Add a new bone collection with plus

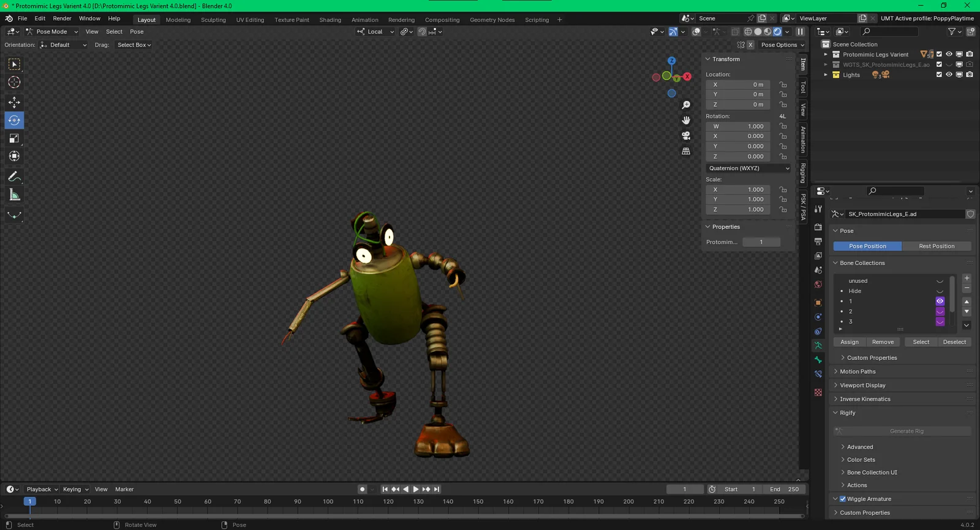967,278
